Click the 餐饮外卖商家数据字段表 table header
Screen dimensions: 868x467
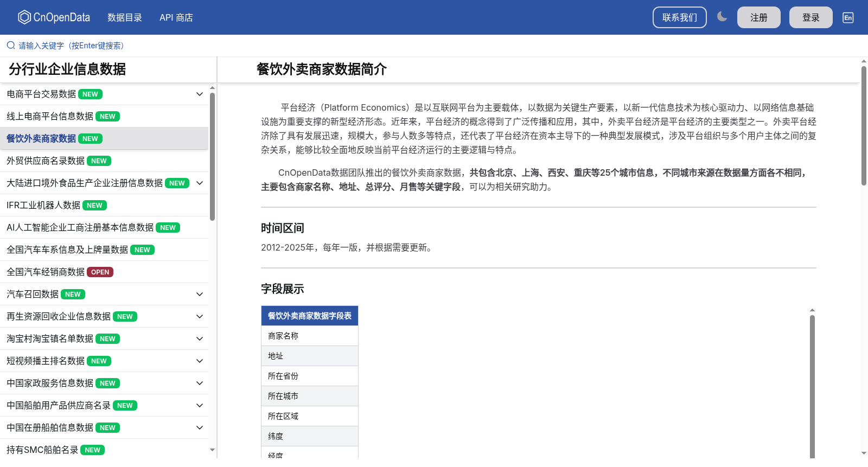[x=310, y=316]
